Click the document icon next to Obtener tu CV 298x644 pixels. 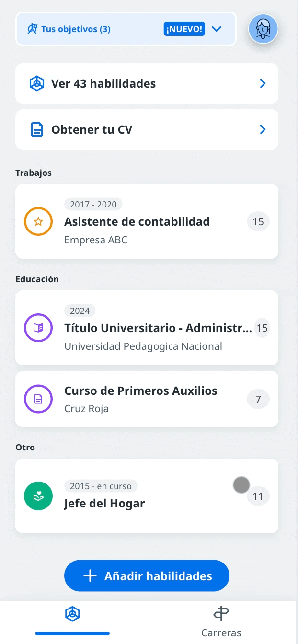(37, 129)
